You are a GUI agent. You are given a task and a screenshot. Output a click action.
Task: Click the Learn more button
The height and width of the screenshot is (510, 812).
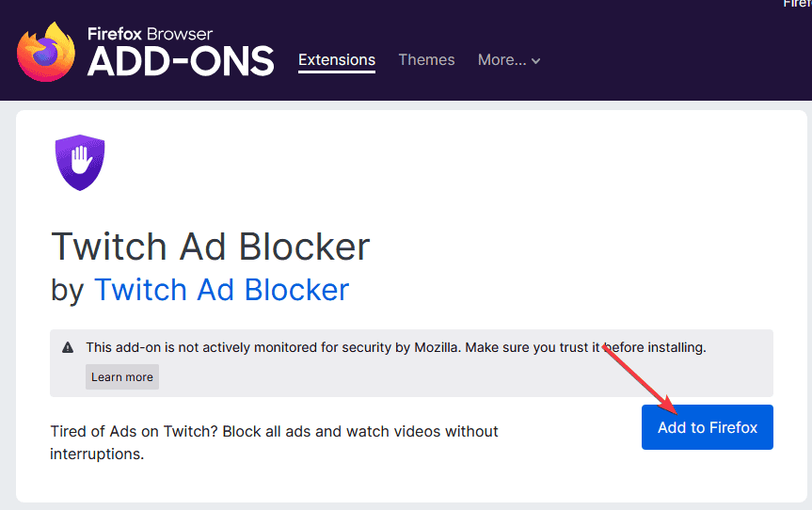coord(122,377)
